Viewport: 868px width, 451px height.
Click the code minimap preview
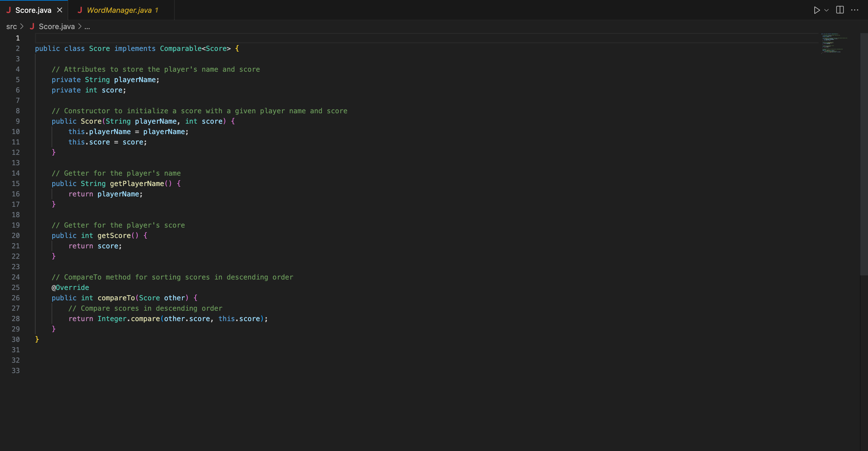coord(834,43)
